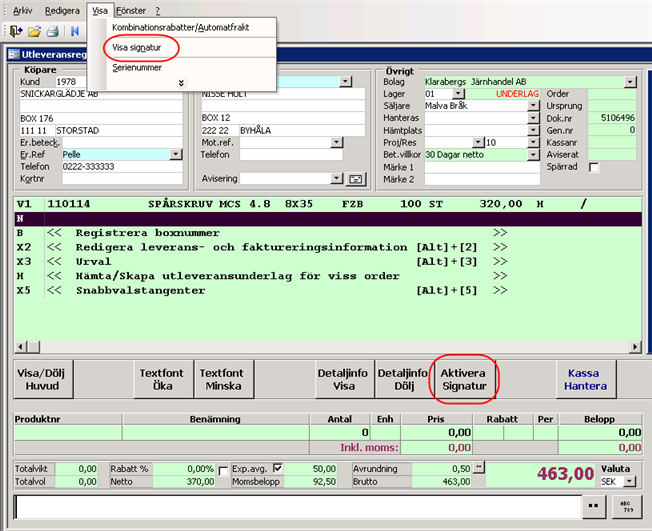Expand the Visa menu's hidden items chevron
Viewport: 652px width, 531px height.
click(x=181, y=83)
